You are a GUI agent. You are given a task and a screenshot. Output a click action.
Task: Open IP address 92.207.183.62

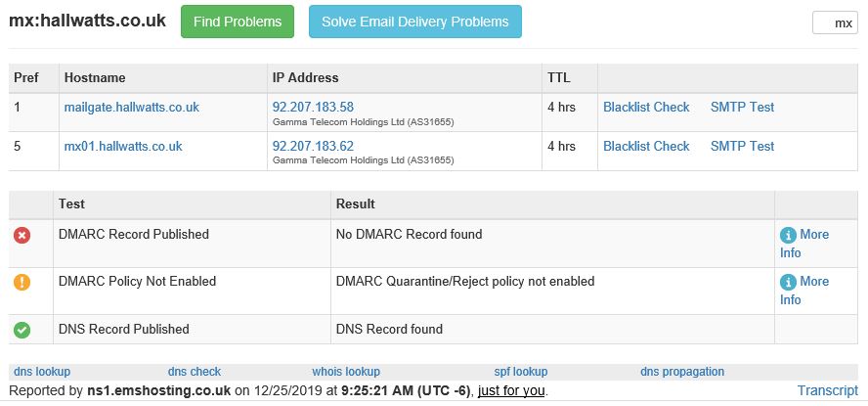tap(313, 146)
